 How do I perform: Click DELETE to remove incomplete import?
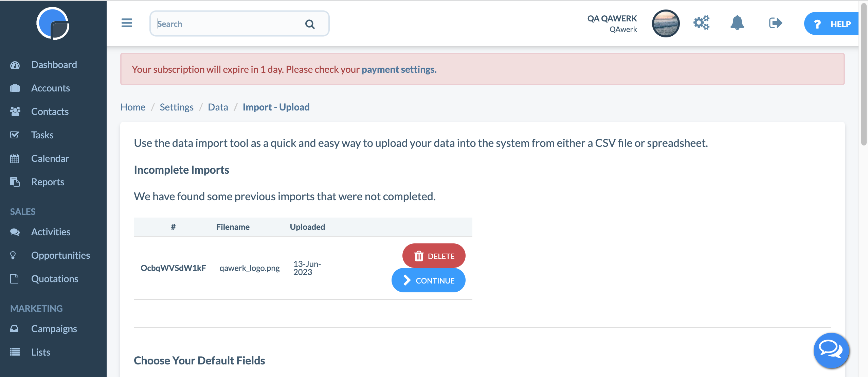tap(434, 256)
